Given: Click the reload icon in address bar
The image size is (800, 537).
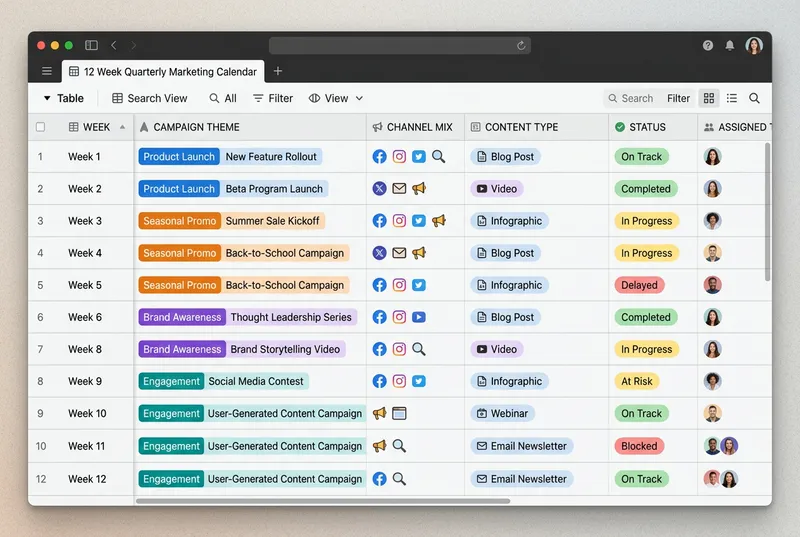Looking at the screenshot, I should point(521,45).
